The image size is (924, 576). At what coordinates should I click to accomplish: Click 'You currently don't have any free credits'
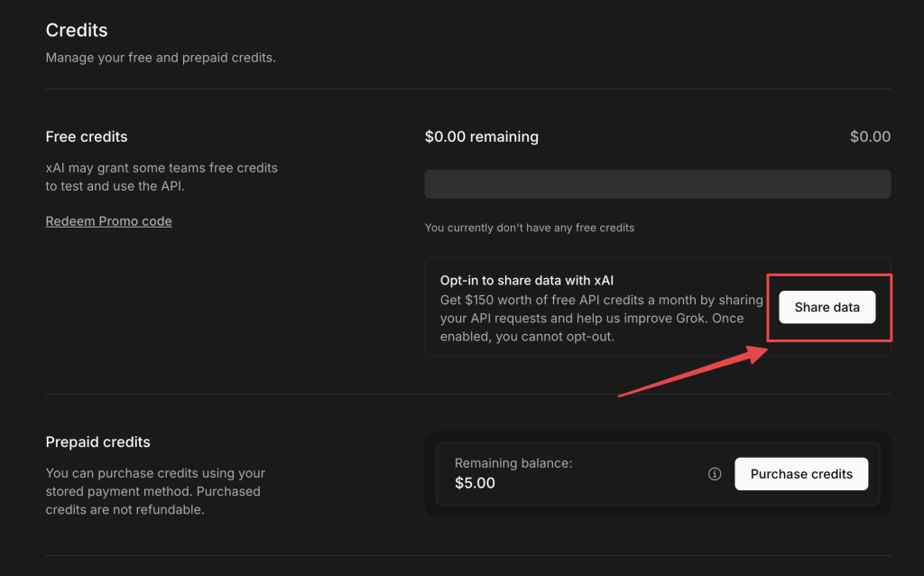pyautogui.click(x=529, y=228)
